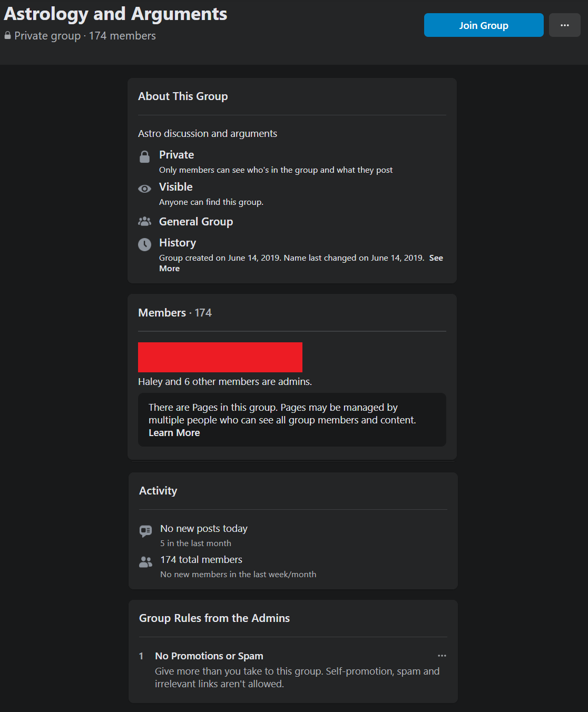Open the Astrology and Arguments group title

(115, 14)
